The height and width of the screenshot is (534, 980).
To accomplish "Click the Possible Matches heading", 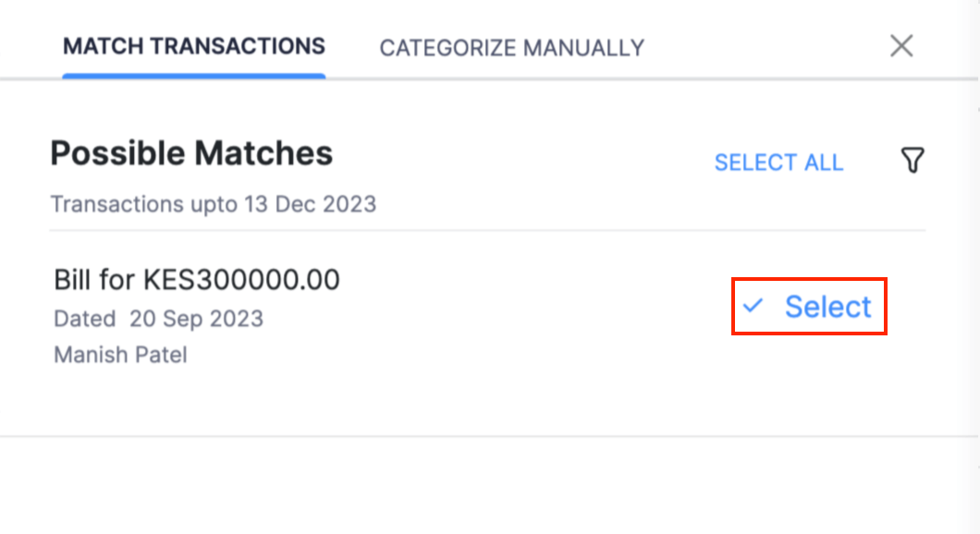I will click(x=191, y=152).
